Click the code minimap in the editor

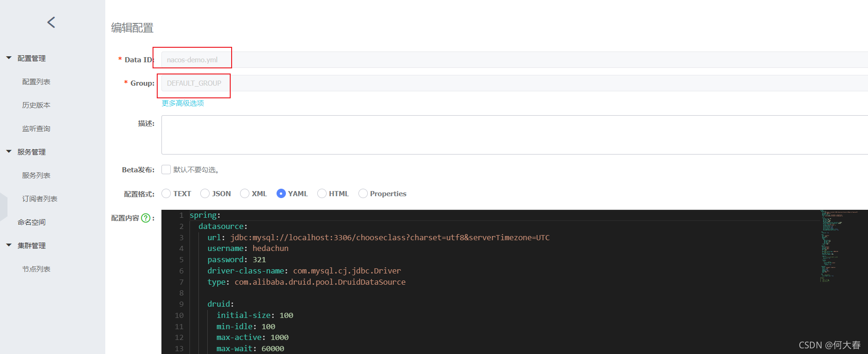[x=840, y=246]
